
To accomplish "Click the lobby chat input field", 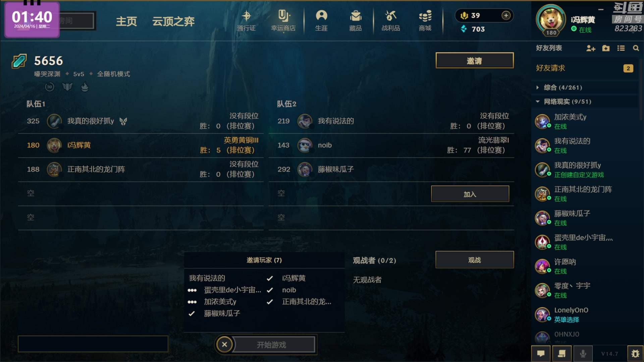I will 93,344.
